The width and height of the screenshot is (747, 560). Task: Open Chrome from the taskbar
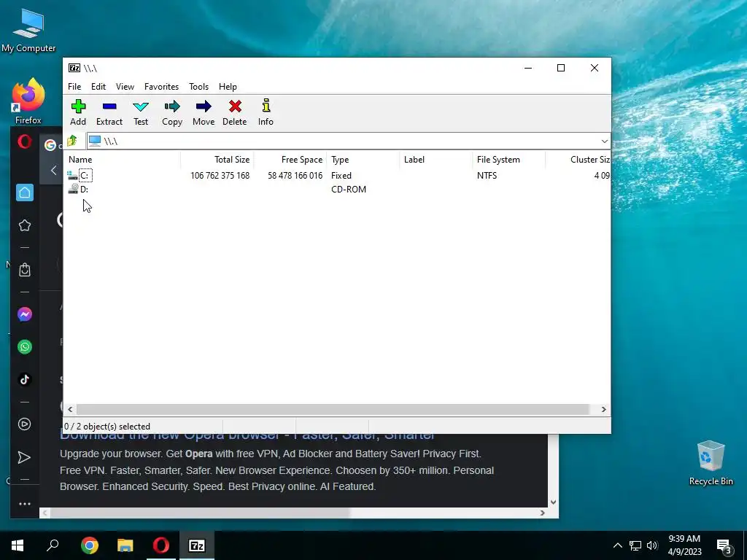click(90, 545)
